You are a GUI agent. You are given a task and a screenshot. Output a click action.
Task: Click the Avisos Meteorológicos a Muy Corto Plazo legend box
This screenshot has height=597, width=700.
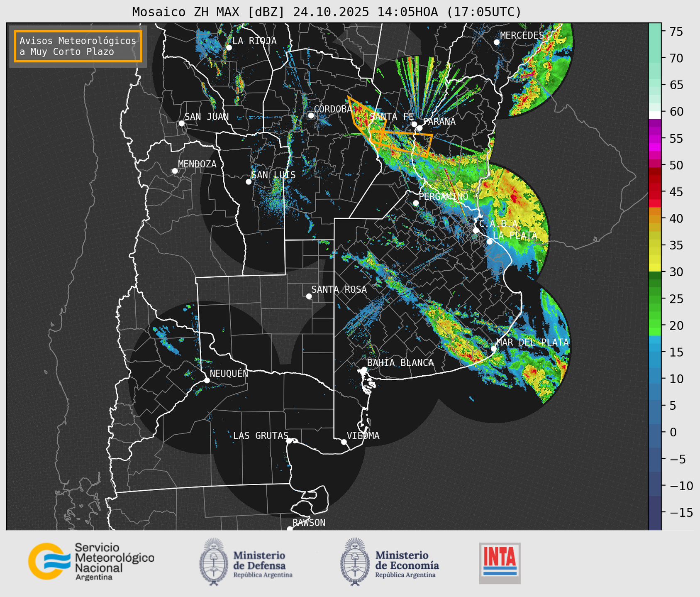point(78,46)
